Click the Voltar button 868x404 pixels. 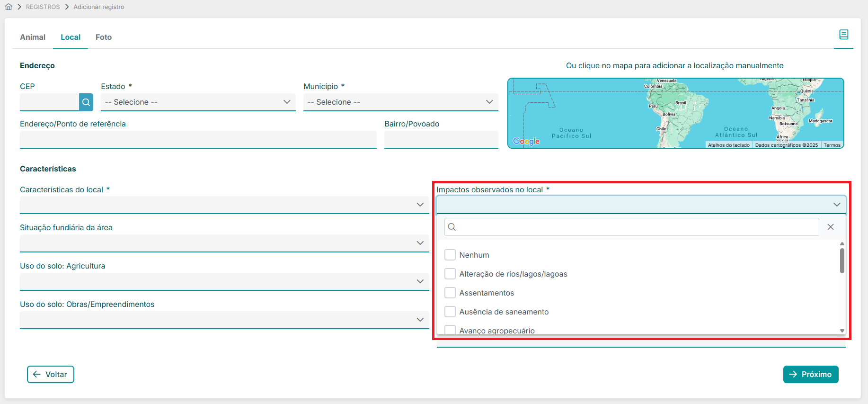pyautogui.click(x=51, y=374)
